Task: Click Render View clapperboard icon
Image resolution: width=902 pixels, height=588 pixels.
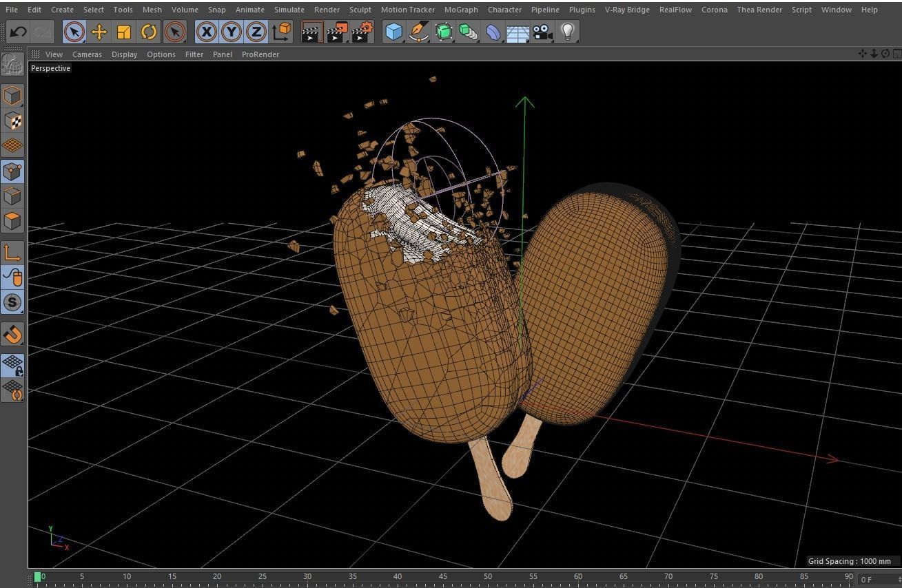Action: (311, 32)
